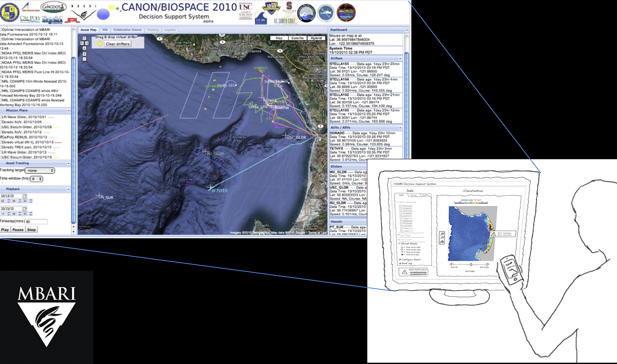The width and height of the screenshot is (617, 364).
Task: Switch map view to Satellite
Action: click(297, 38)
